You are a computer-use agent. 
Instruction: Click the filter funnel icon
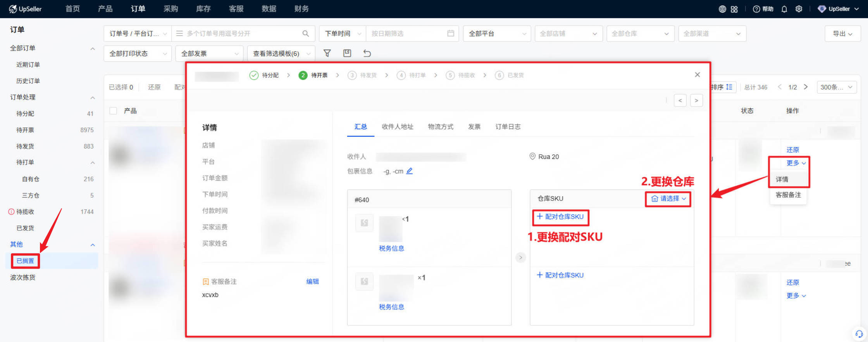point(327,53)
